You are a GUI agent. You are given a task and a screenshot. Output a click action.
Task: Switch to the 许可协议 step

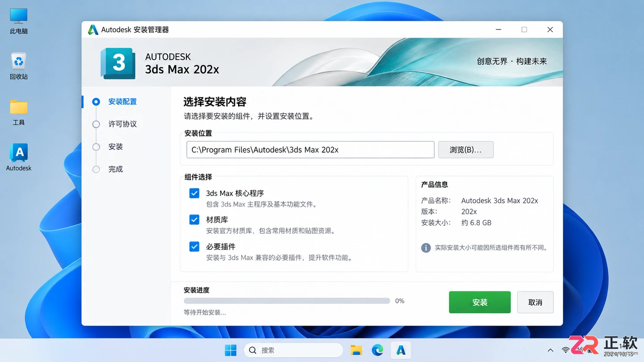pos(123,124)
